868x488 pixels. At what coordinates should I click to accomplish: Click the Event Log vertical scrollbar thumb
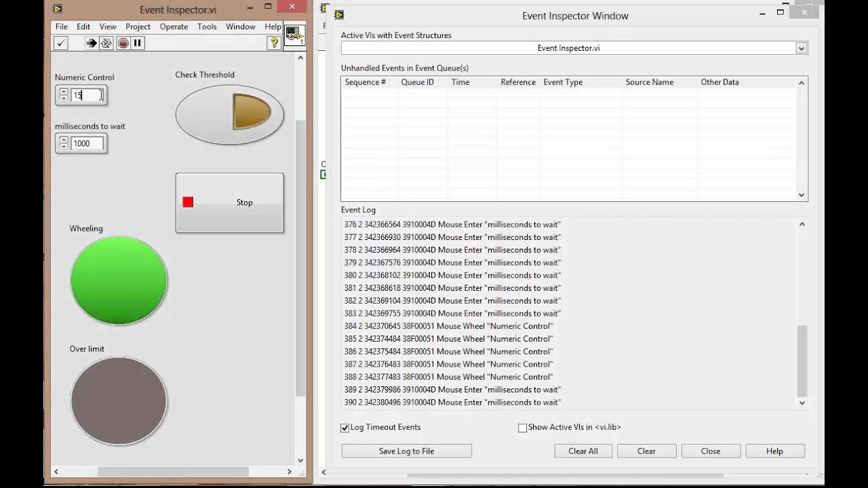click(802, 361)
